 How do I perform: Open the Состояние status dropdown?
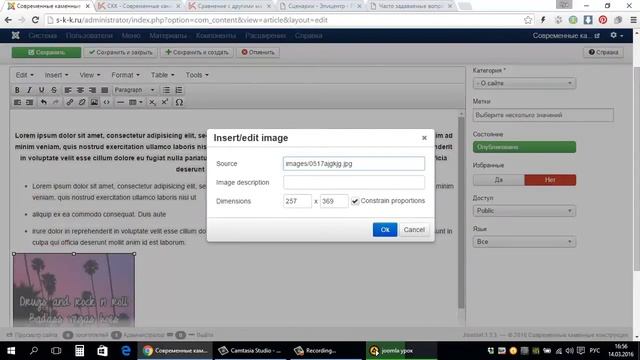pyautogui.click(x=524, y=147)
